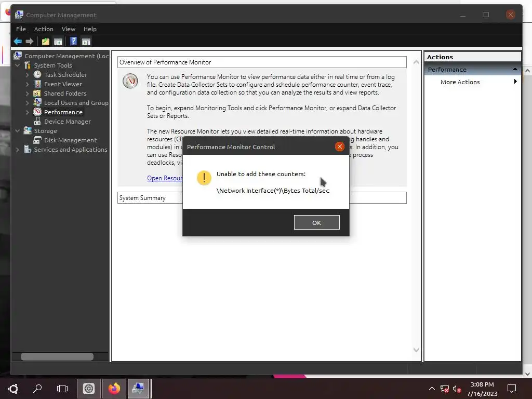
Task: Click the Overview of Performance Monitor header
Action: click(x=262, y=62)
